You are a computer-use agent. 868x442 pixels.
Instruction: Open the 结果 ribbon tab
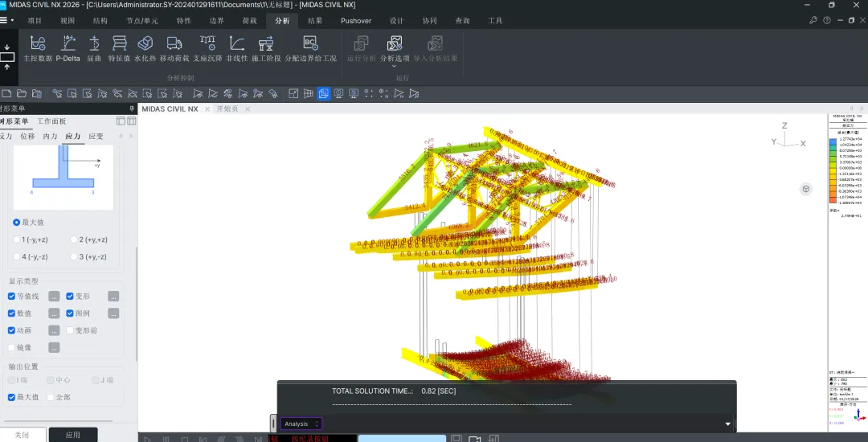pos(315,21)
